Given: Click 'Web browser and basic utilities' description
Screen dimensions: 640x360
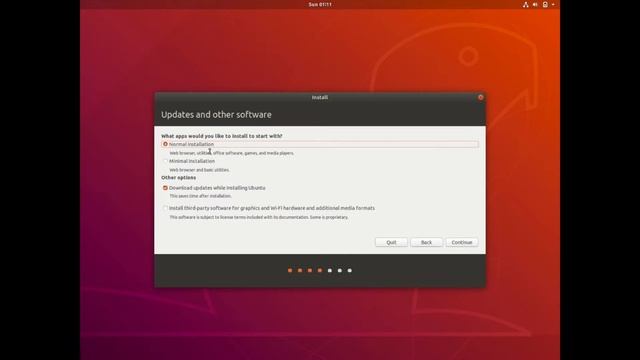Looking at the screenshot, I should coord(199,170).
